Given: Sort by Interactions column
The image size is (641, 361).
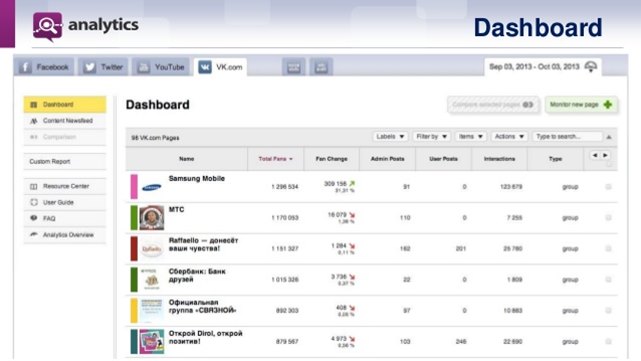Looking at the screenshot, I should pos(500,159).
